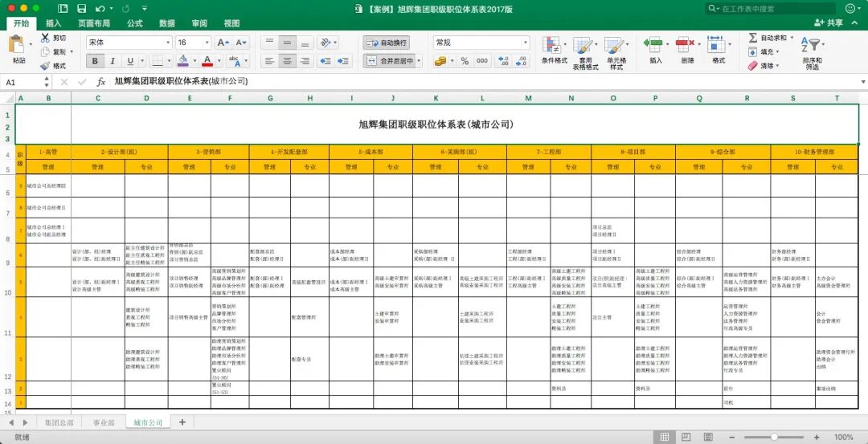This screenshot has height=444, width=868.
Task: Open Sort and Filter (排序和筛选)
Action: [x=812, y=53]
